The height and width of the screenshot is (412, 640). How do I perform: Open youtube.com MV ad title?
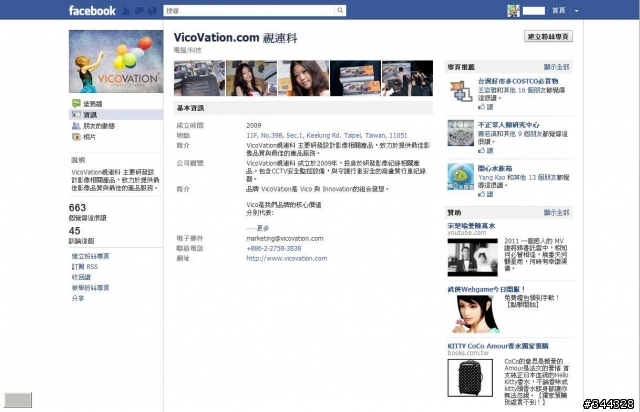coord(471,226)
